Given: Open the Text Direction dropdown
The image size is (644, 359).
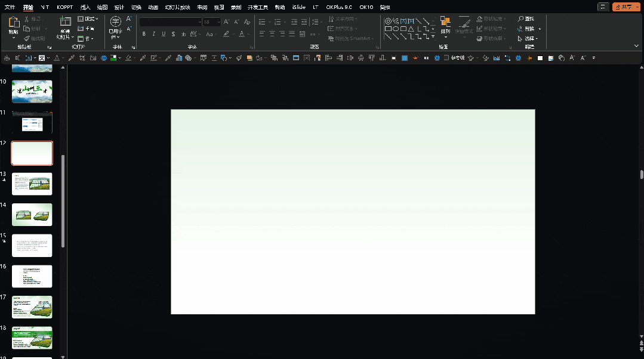Looking at the screenshot, I should coord(343,19).
